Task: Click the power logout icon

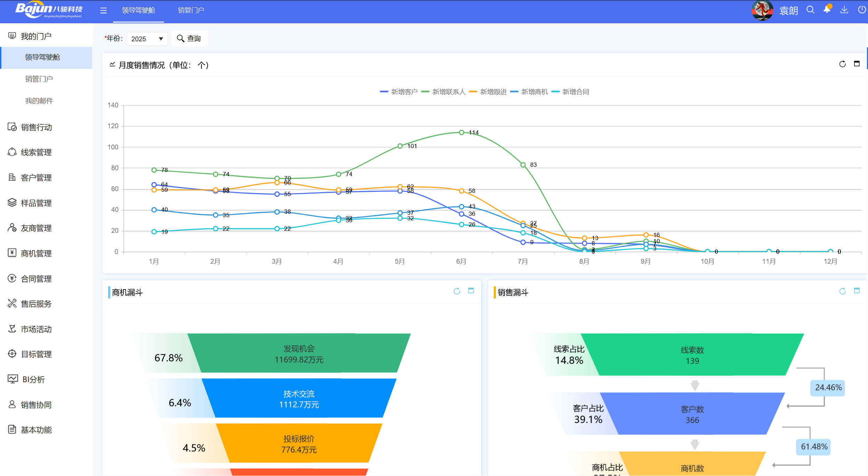Action: tap(862, 10)
